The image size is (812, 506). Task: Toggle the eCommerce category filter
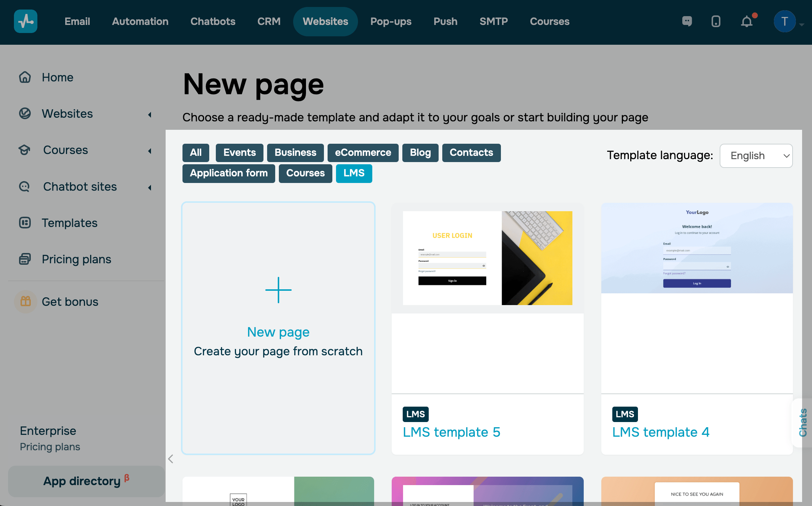click(363, 153)
